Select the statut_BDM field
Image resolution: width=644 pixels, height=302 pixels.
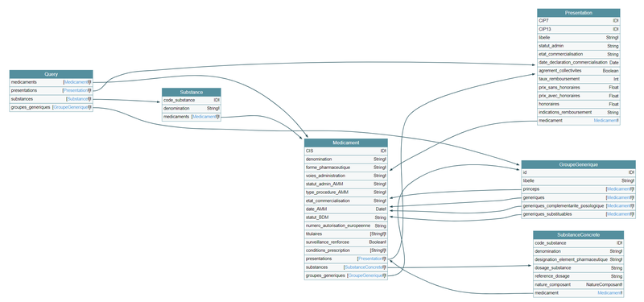[x=346, y=217]
